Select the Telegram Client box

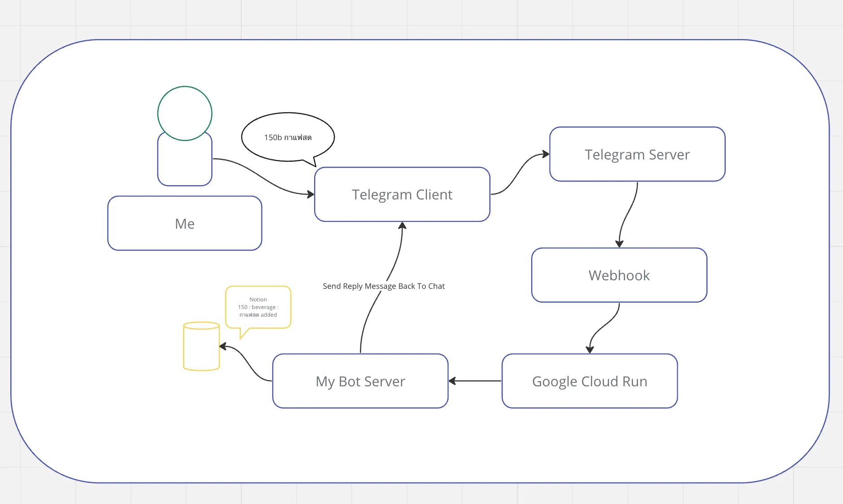click(402, 195)
